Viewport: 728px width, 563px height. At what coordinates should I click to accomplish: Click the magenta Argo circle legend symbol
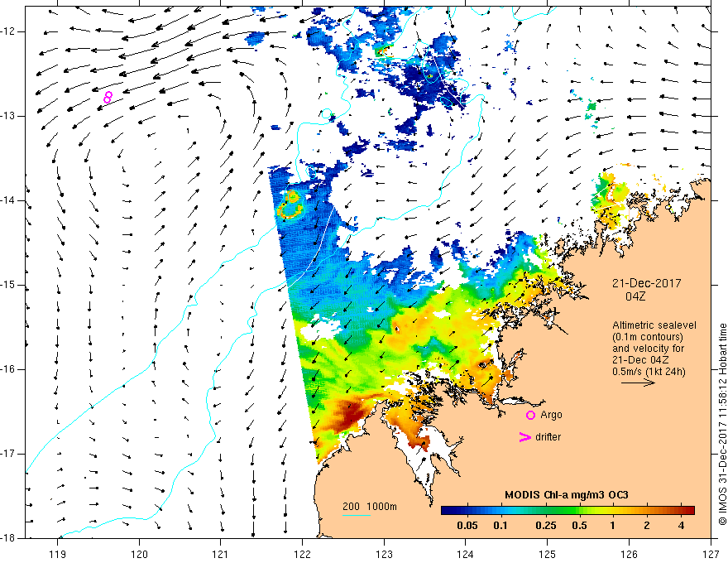(x=530, y=416)
